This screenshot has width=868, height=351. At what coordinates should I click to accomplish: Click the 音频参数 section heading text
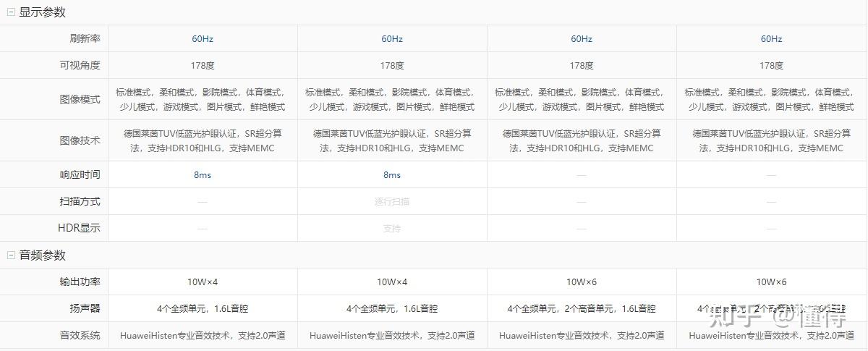coord(42,255)
